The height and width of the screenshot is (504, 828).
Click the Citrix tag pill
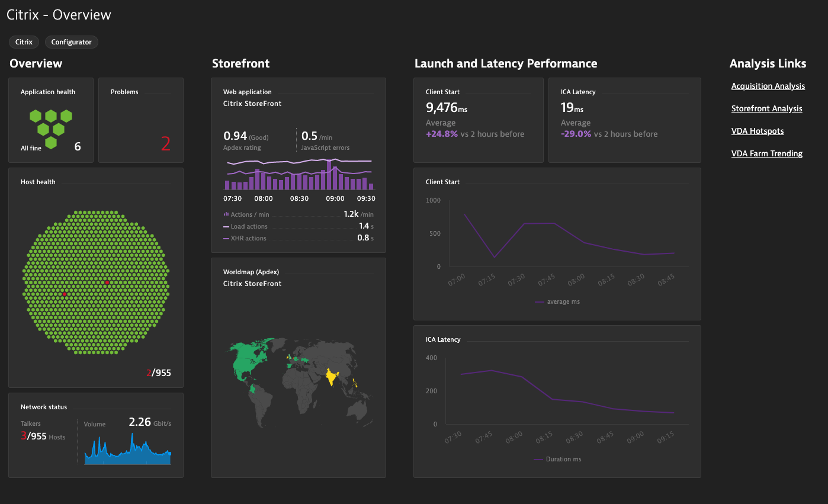24,42
